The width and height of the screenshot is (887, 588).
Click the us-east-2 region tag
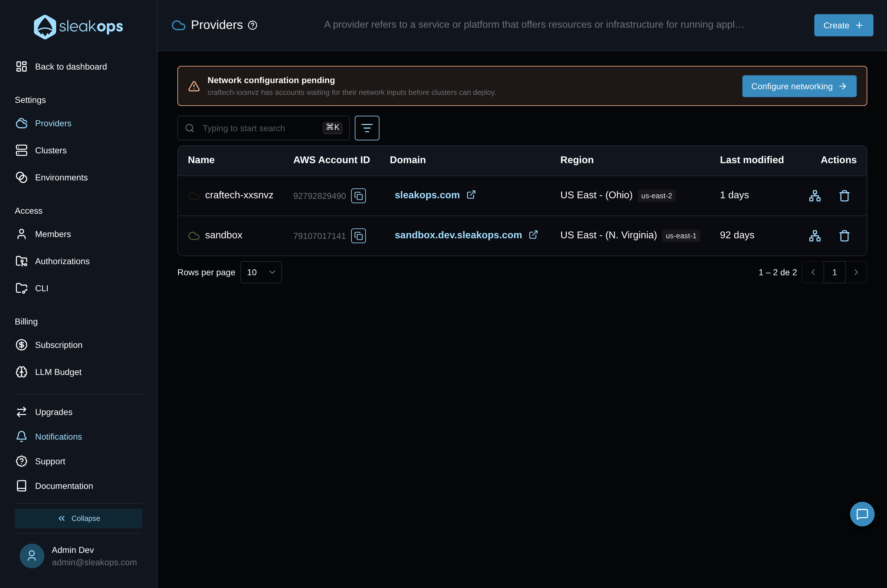pyautogui.click(x=656, y=196)
